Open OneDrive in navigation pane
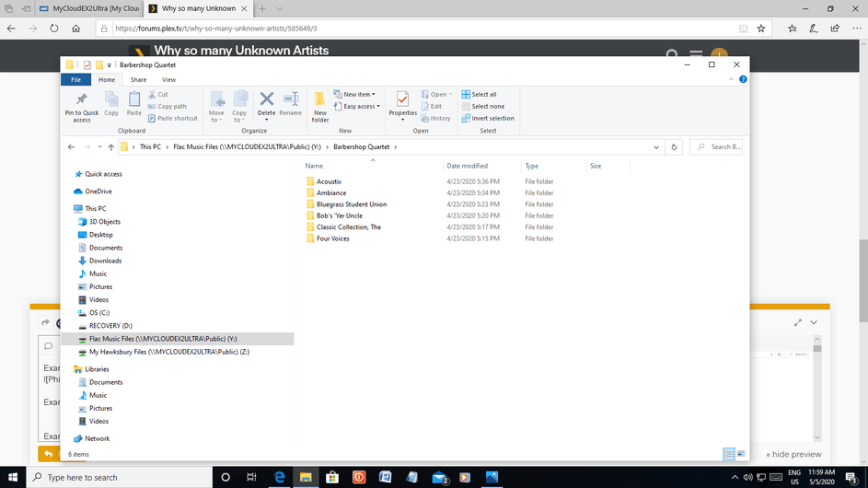868x488 pixels. (x=98, y=192)
